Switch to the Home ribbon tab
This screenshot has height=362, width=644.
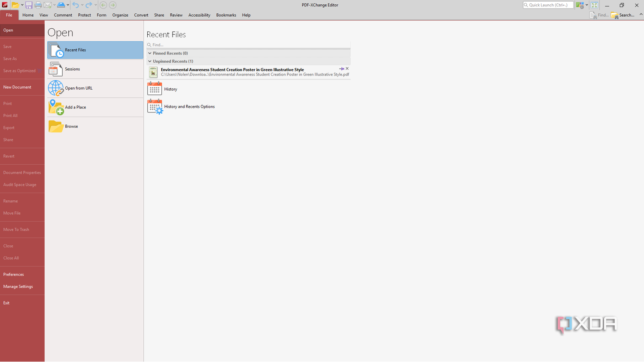[x=28, y=15]
